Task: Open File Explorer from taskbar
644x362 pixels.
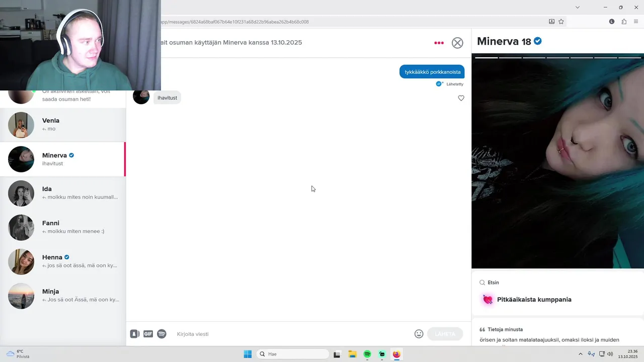Action: point(352,354)
